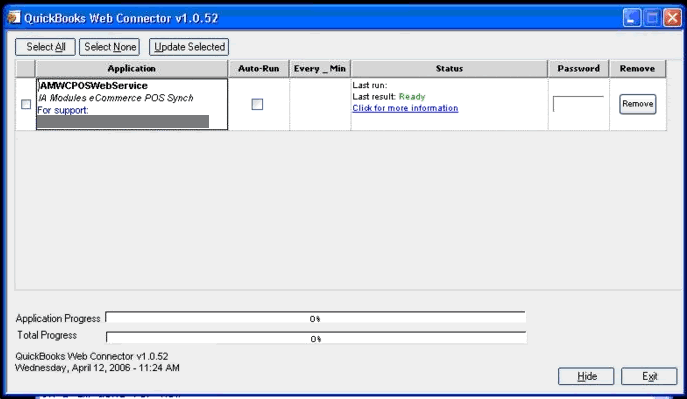687x399 pixels.
Task: Tick the AMWCPOSWebService row selection checkbox
Action: coord(26,104)
